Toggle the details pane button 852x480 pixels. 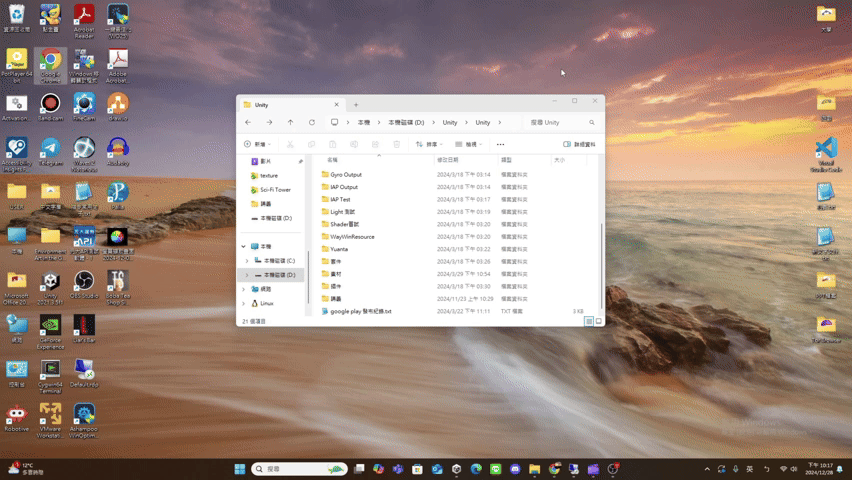[x=579, y=144]
